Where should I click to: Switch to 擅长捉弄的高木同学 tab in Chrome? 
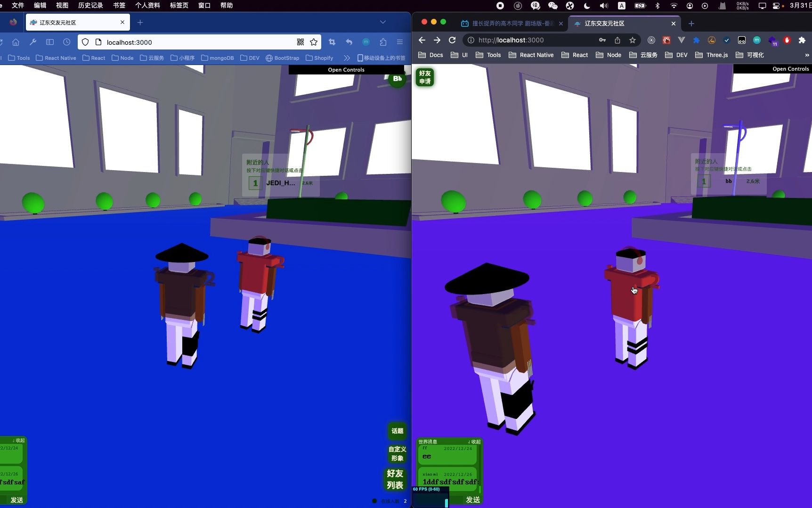click(x=512, y=23)
